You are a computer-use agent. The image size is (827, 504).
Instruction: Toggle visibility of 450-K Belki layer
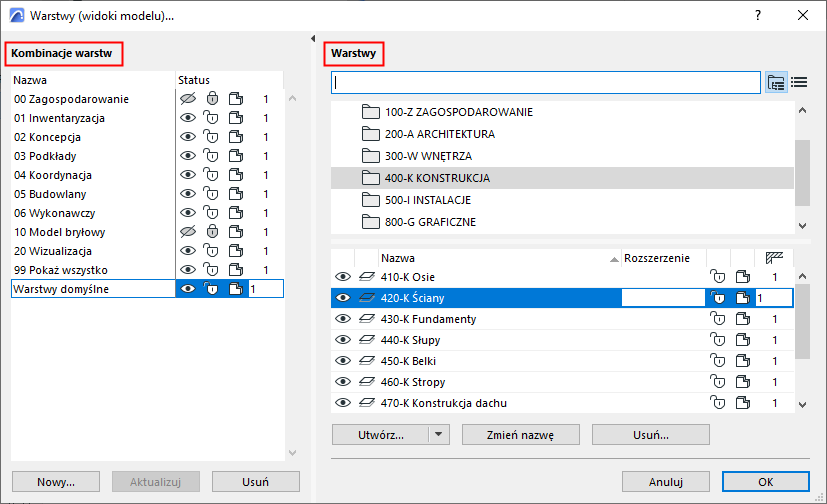[x=343, y=361]
